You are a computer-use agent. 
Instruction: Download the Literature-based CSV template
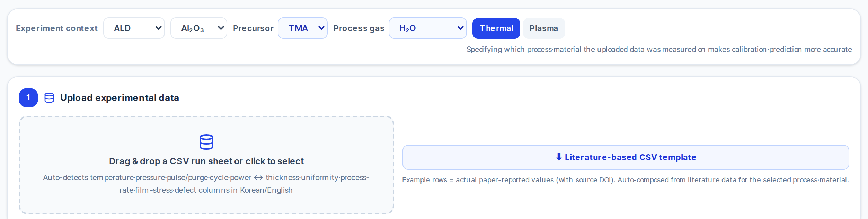(x=626, y=157)
